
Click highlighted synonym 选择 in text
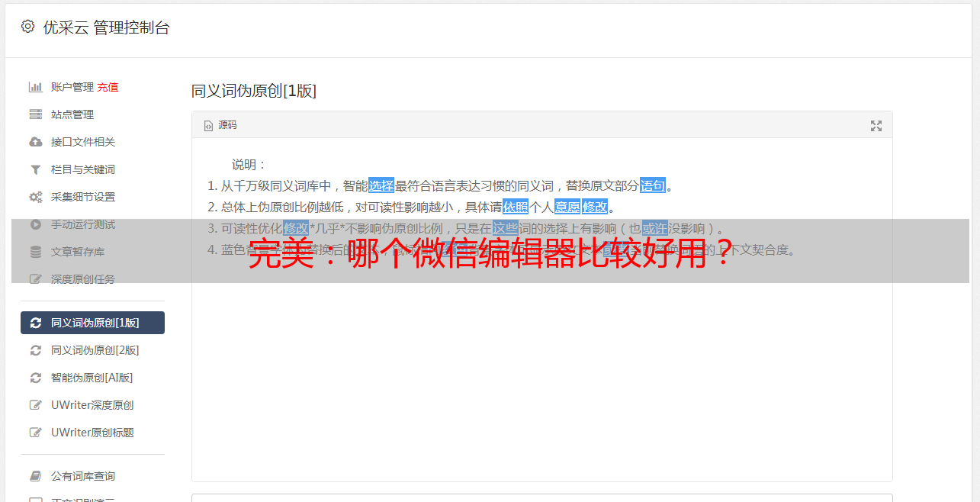click(381, 185)
